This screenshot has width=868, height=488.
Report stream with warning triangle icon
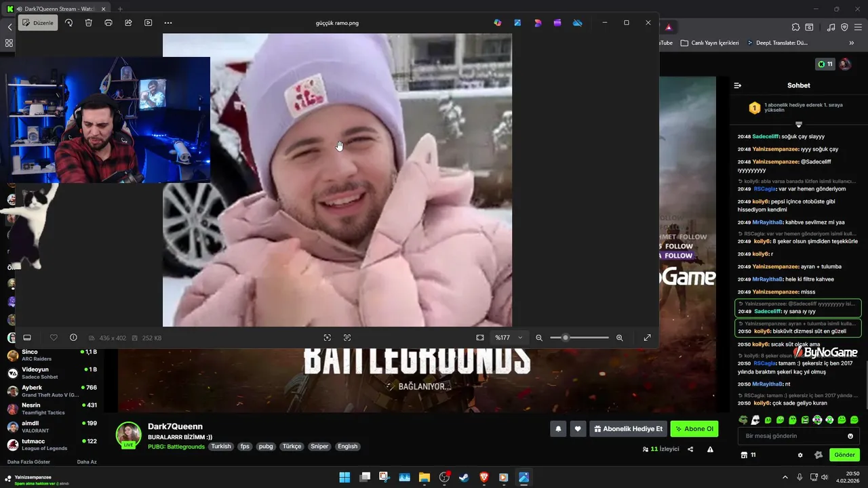pyautogui.click(x=710, y=449)
